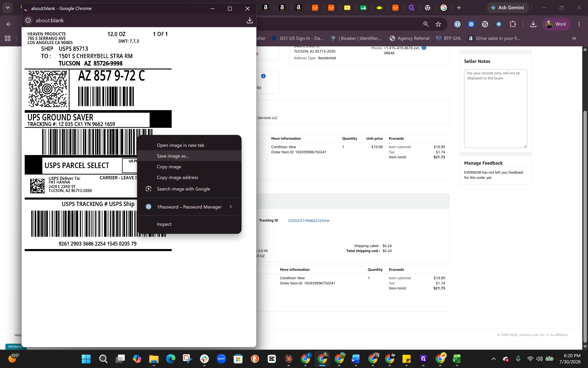This screenshot has width=588, height=368.
Task: Click the info icon next to the phone number
Action: click(x=424, y=48)
